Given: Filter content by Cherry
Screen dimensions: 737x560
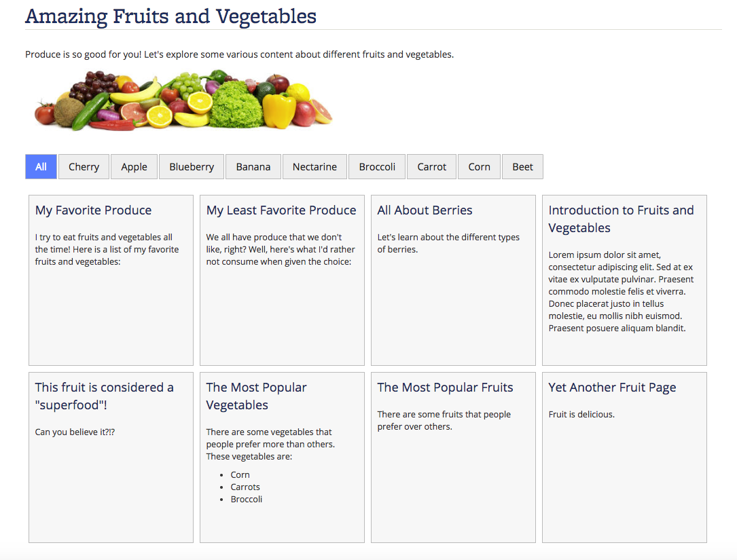Looking at the screenshot, I should point(84,167).
